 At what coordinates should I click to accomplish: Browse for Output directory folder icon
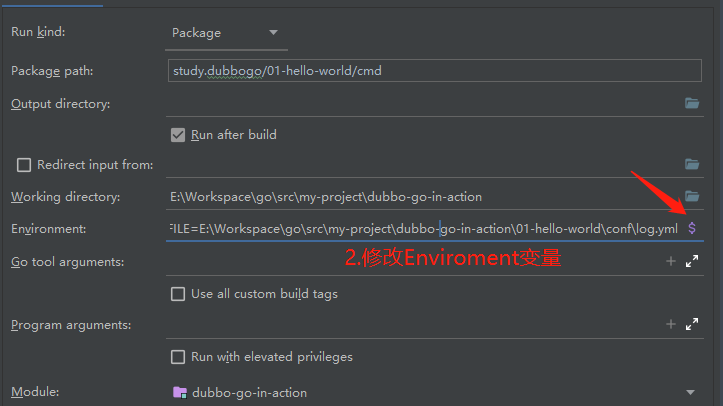pos(692,103)
